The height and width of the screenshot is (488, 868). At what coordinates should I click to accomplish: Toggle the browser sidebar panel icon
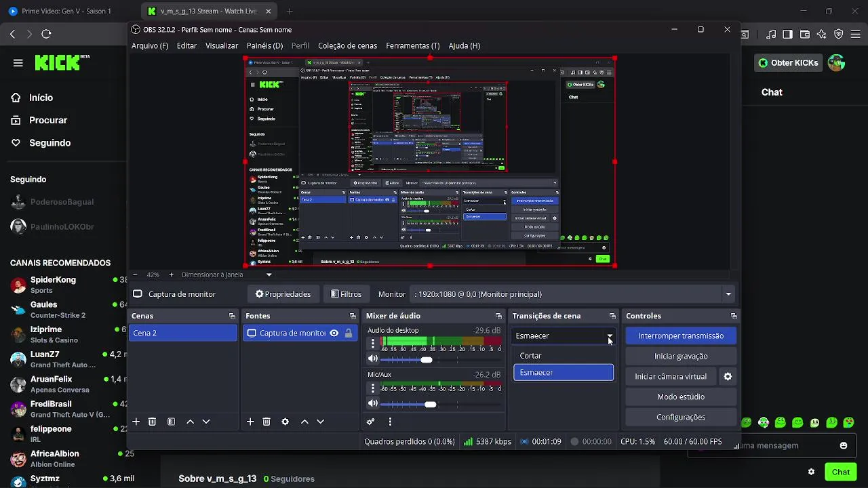(x=787, y=34)
